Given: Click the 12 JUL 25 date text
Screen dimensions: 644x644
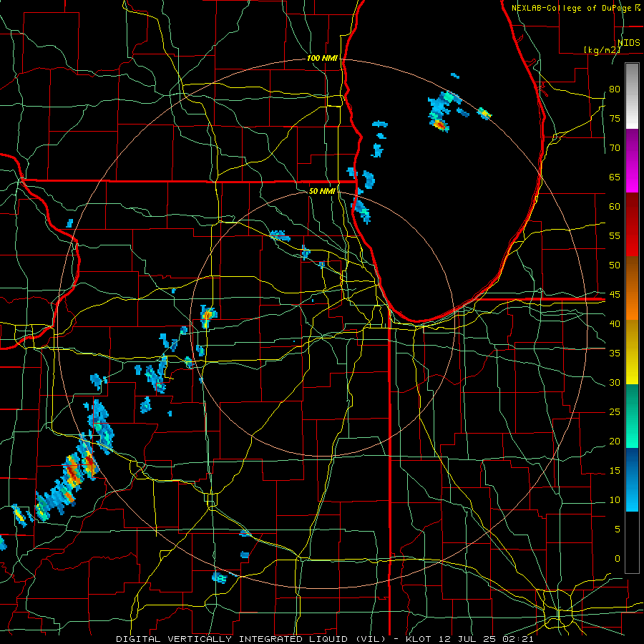Looking at the screenshot, I should click(x=467, y=639).
